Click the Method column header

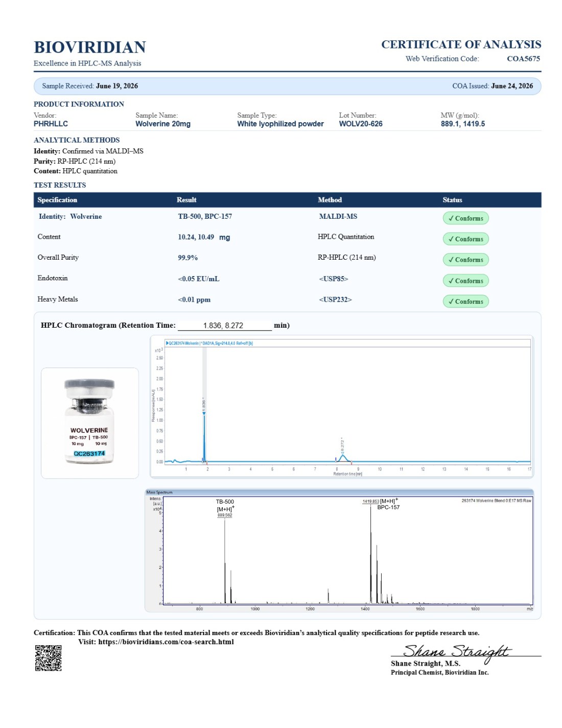(x=330, y=200)
